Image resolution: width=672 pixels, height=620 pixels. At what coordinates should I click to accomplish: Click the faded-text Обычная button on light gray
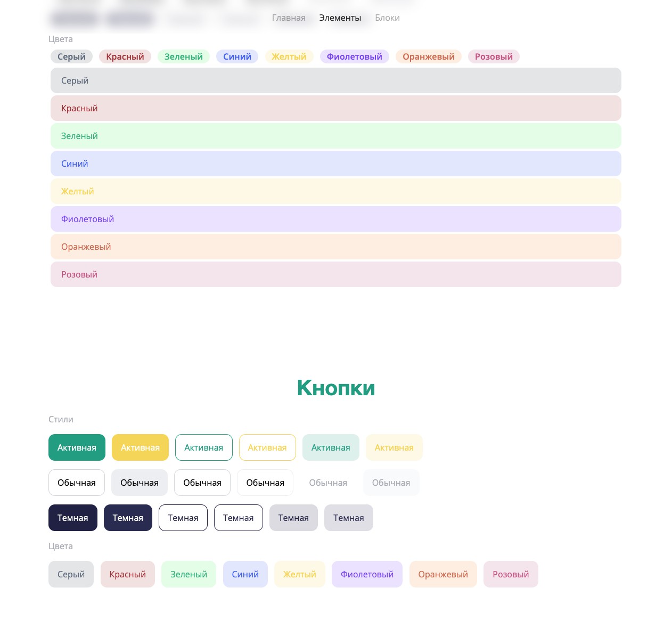(391, 483)
